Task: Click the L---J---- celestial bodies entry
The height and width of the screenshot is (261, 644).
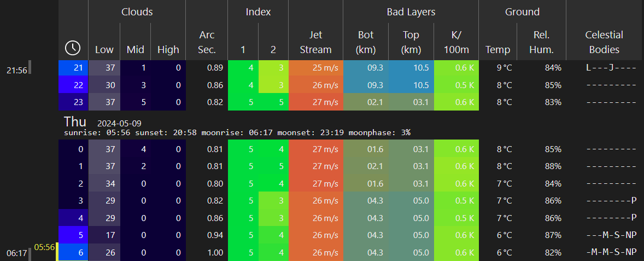Action: tap(611, 68)
